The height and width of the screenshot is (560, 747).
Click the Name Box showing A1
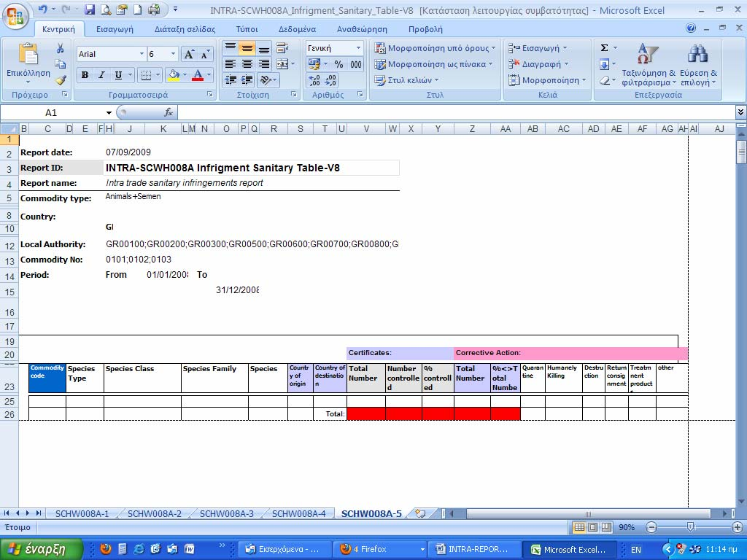(x=51, y=113)
